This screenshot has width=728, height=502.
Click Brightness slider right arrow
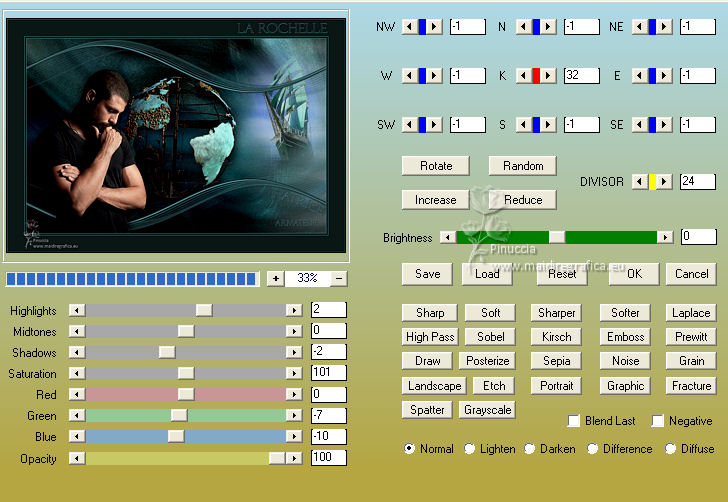(x=665, y=237)
